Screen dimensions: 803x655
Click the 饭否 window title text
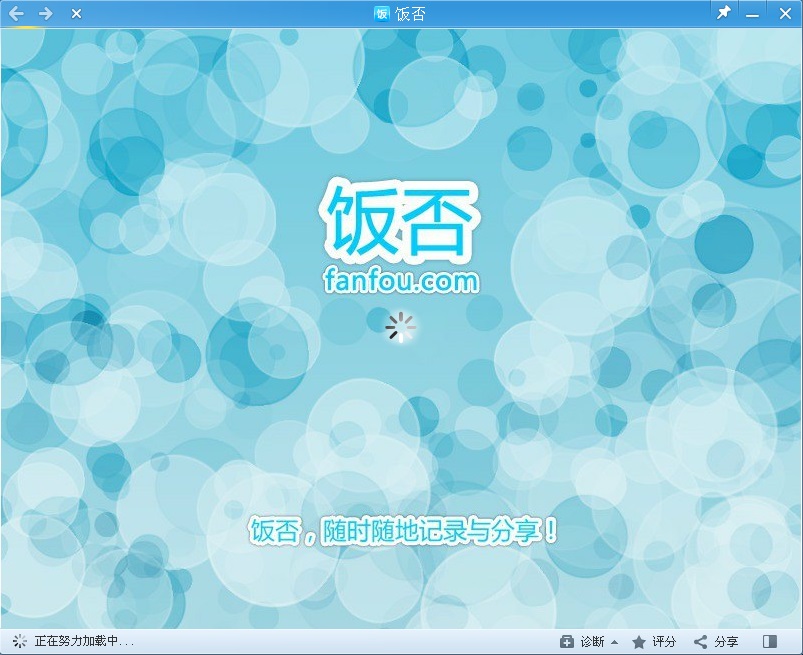[x=410, y=14]
